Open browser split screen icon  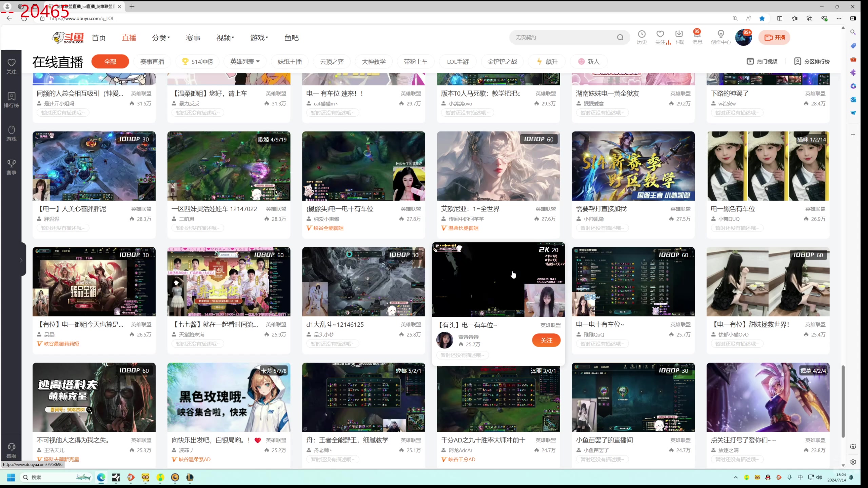pyautogui.click(x=780, y=18)
